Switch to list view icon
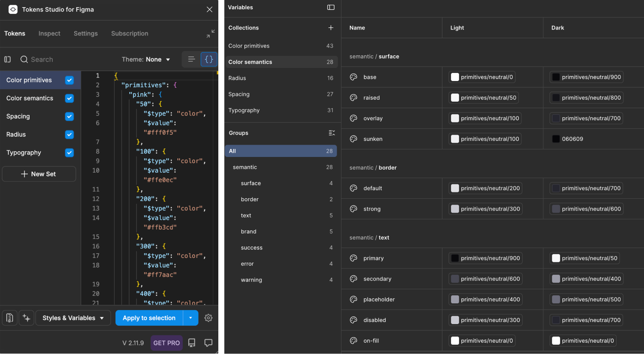The width and height of the screenshot is (644, 354). 191,59
